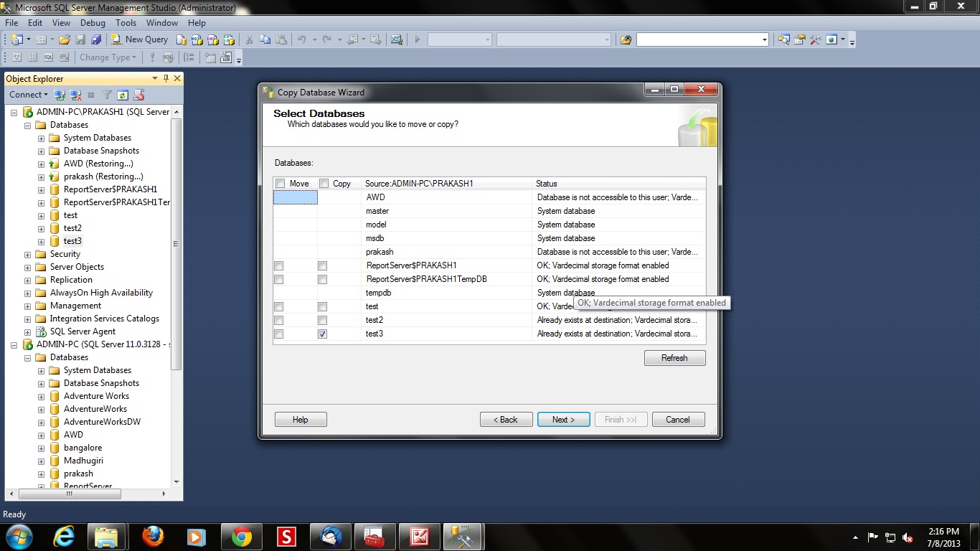Screen dimensions: 980x551
Task: Click the Disconnect icon in Object Explorer
Action: pos(75,95)
